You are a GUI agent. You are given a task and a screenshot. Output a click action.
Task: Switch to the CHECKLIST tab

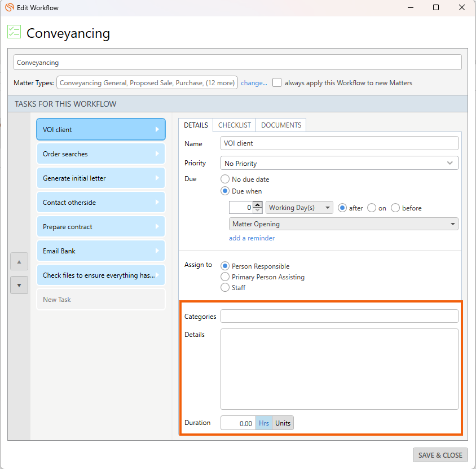(235, 125)
